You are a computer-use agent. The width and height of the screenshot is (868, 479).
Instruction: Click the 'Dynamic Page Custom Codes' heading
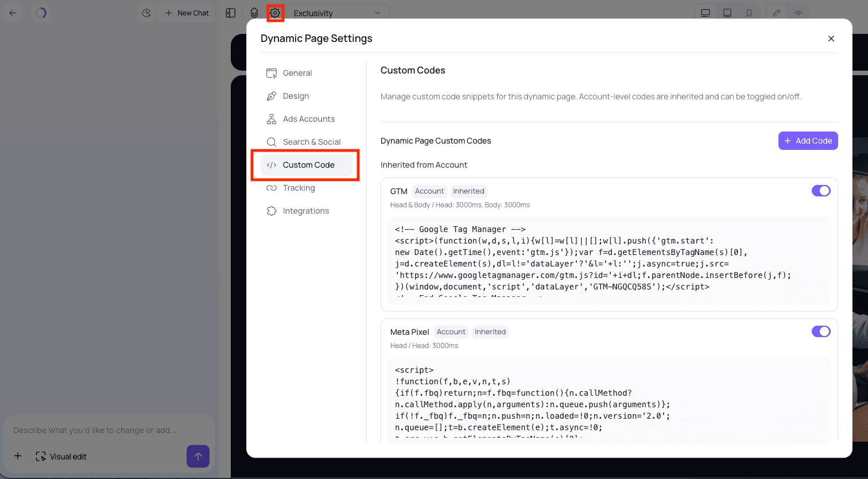coord(436,141)
